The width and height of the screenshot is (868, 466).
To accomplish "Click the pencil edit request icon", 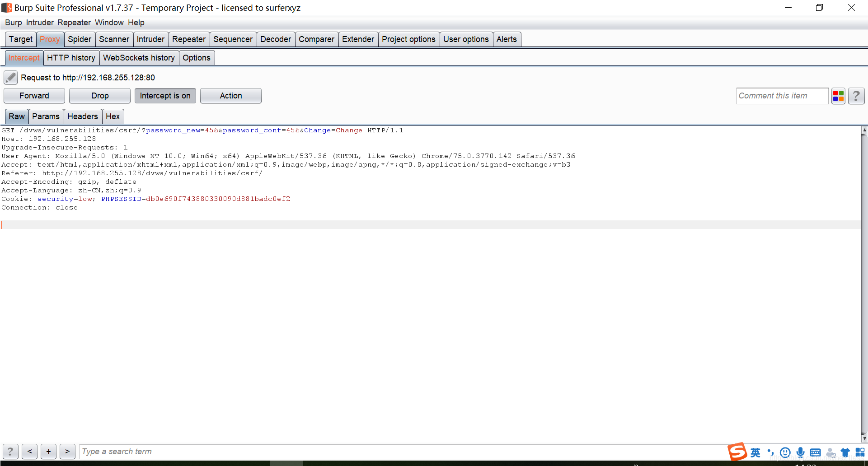I will click(x=11, y=78).
